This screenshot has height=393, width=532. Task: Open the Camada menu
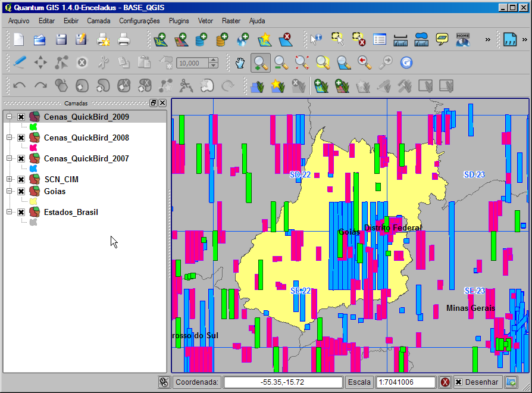pyautogui.click(x=98, y=21)
